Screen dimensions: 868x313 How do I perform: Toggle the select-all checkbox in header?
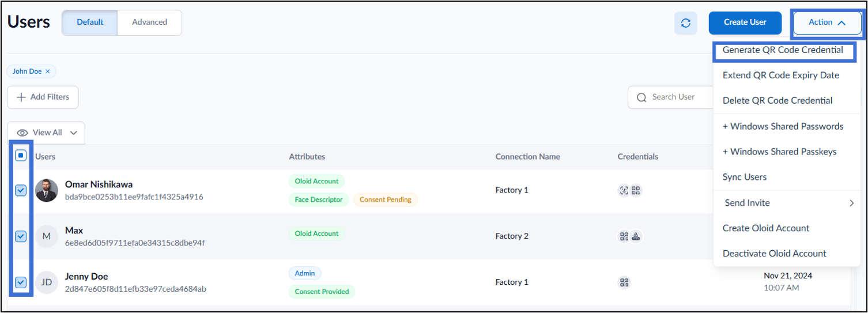click(21, 156)
